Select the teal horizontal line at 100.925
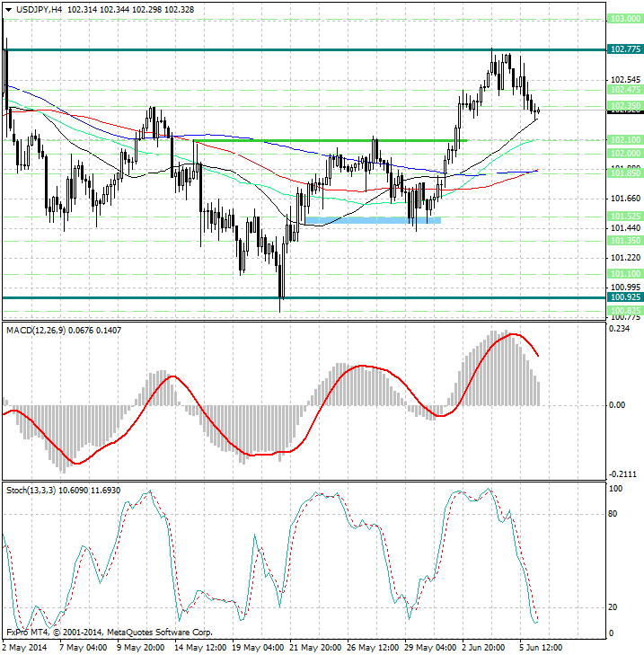 [x=304, y=297]
